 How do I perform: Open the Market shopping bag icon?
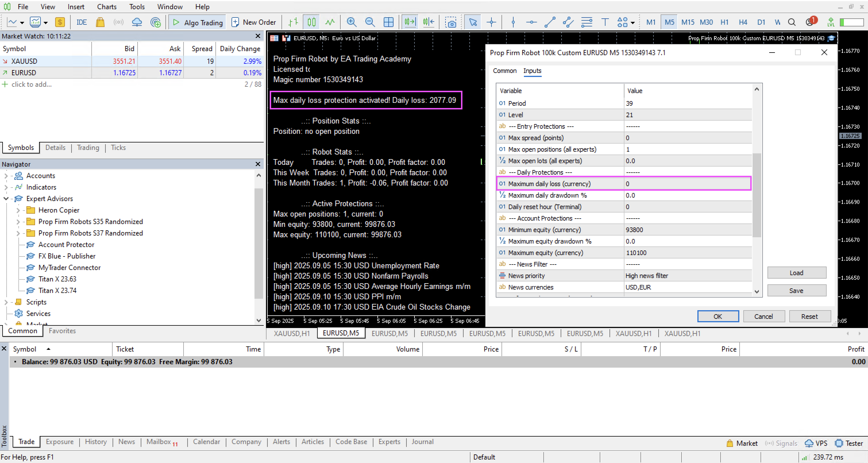(x=100, y=22)
